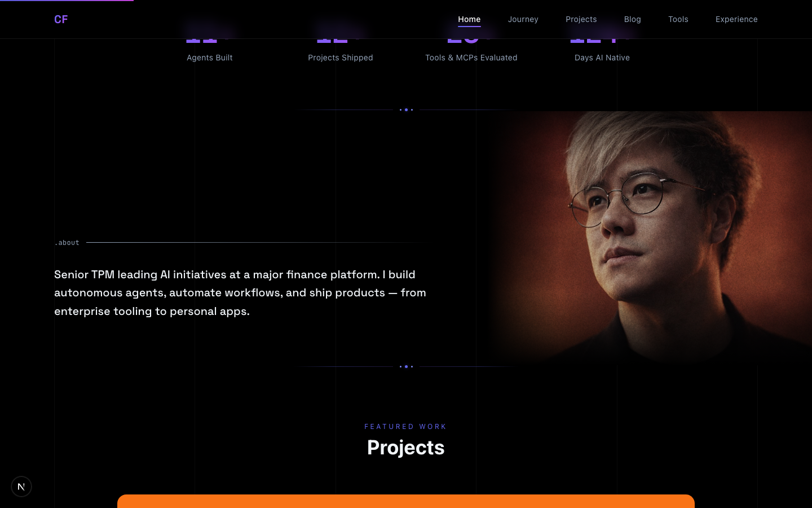Click the .about section tag
This screenshot has height=508, width=812.
coord(67,243)
